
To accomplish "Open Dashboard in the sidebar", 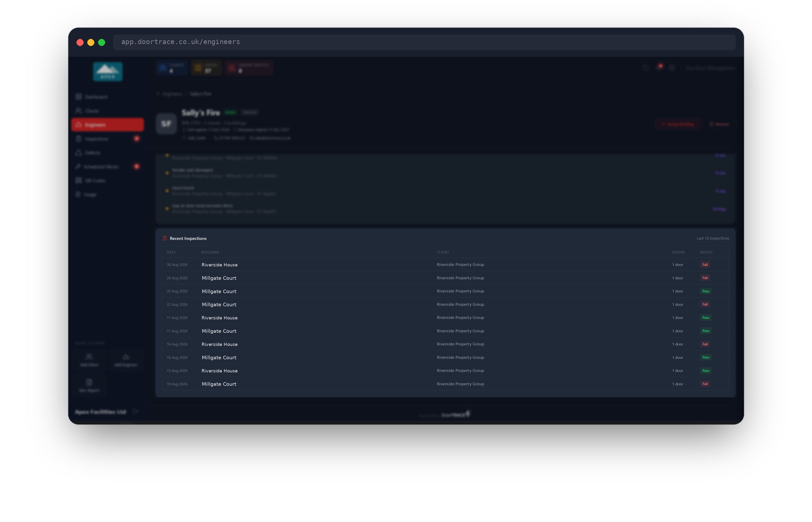I will 107,97.
